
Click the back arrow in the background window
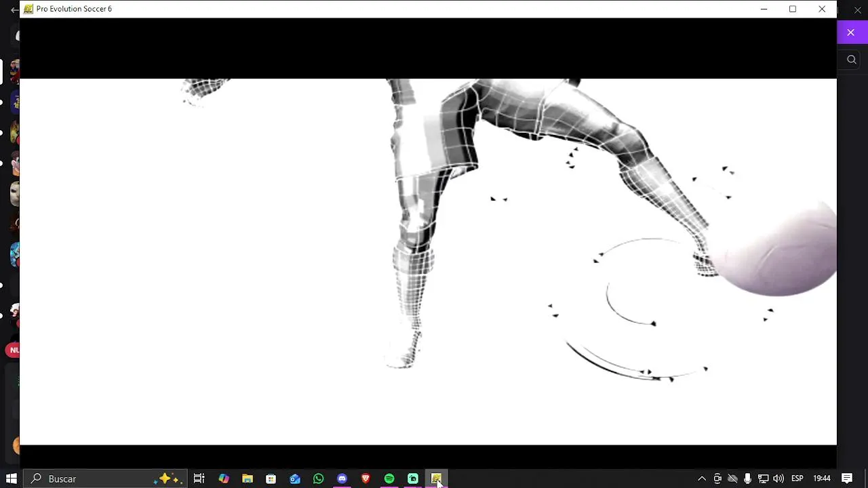[14, 10]
